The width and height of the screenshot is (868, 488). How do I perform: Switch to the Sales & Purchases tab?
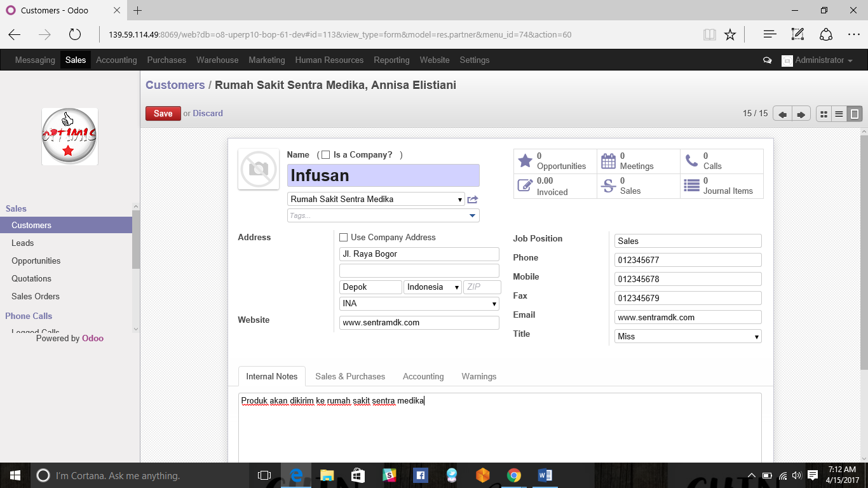click(x=350, y=377)
